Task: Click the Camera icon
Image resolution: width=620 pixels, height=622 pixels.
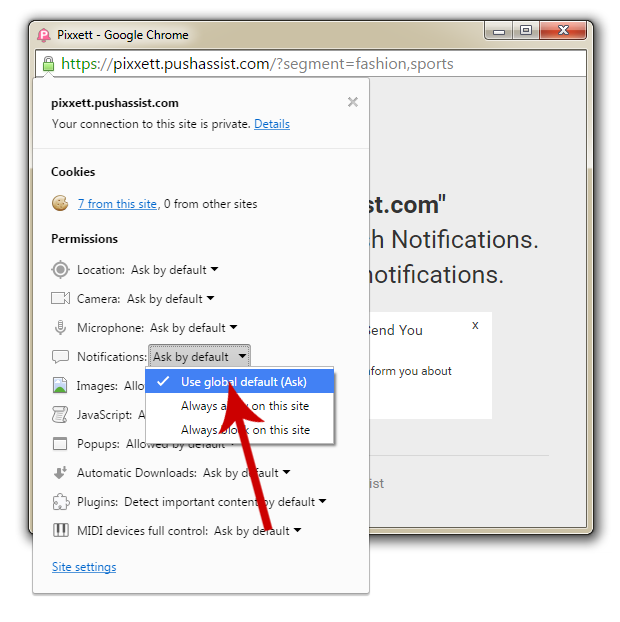Action: [60, 298]
